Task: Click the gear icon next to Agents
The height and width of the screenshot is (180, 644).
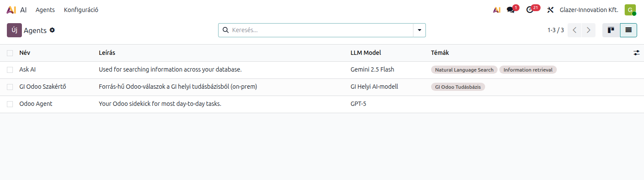Action: click(x=52, y=30)
